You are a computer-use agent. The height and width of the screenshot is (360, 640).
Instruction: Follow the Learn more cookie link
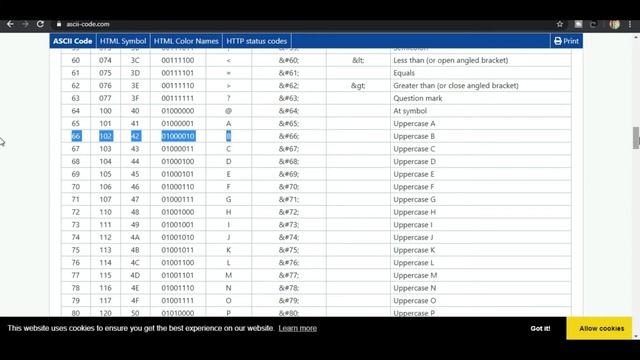coord(298,328)
